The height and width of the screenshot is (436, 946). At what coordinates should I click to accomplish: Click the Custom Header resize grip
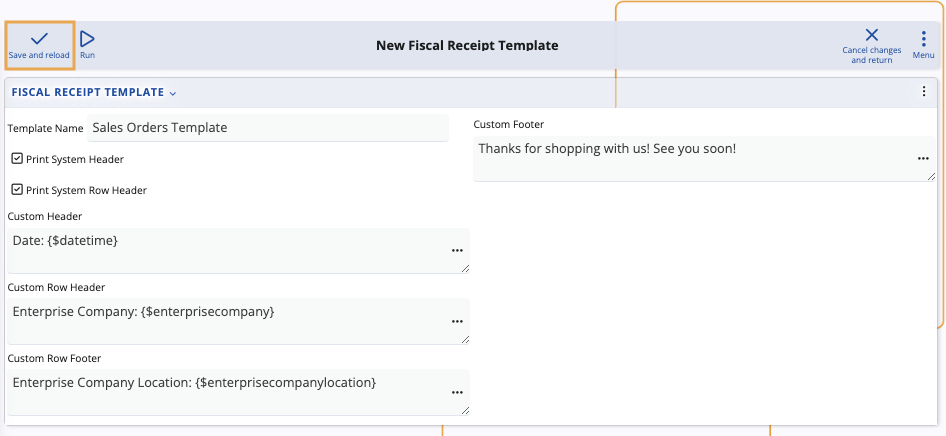click(465, 268)
